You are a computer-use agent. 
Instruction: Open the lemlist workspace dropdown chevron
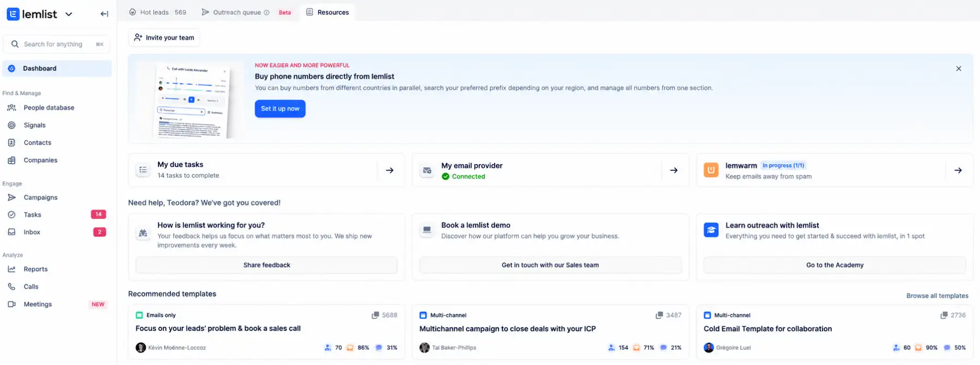pyautogui.click(x=69, y=14)
